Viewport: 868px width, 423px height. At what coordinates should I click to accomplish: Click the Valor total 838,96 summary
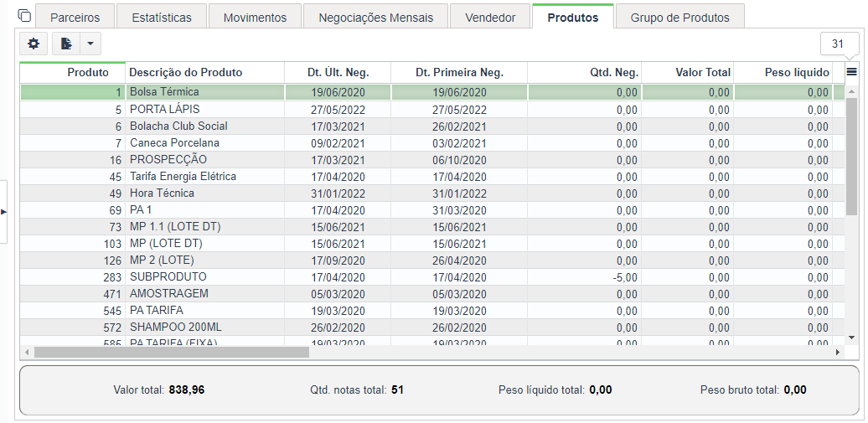point(159,389)
